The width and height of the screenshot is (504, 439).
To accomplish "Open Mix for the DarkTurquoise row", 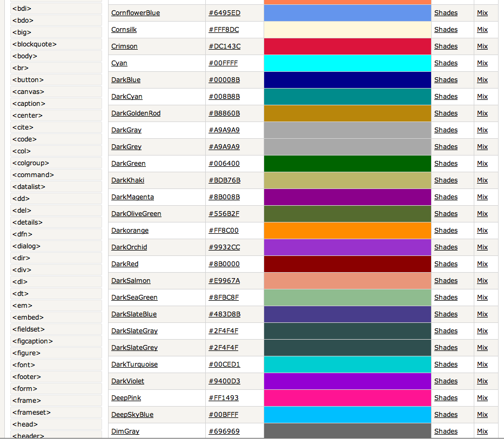I will (482, 364).
